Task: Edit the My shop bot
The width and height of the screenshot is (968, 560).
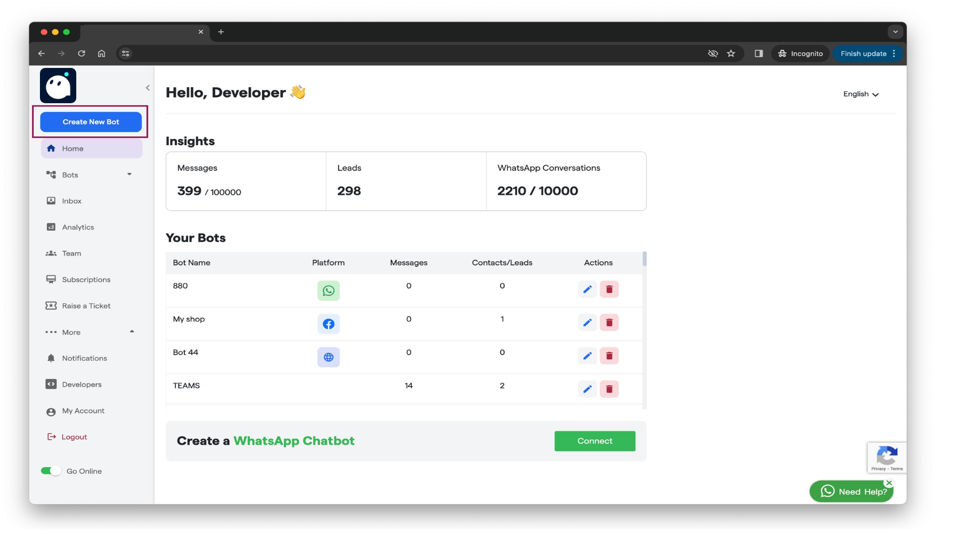Action: (587, 323)
